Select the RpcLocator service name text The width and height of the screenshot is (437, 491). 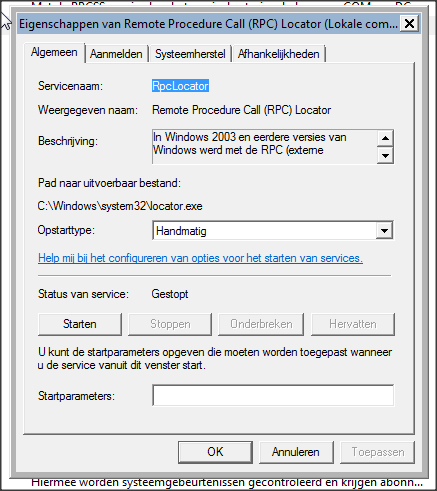click(x=180, y=86)
